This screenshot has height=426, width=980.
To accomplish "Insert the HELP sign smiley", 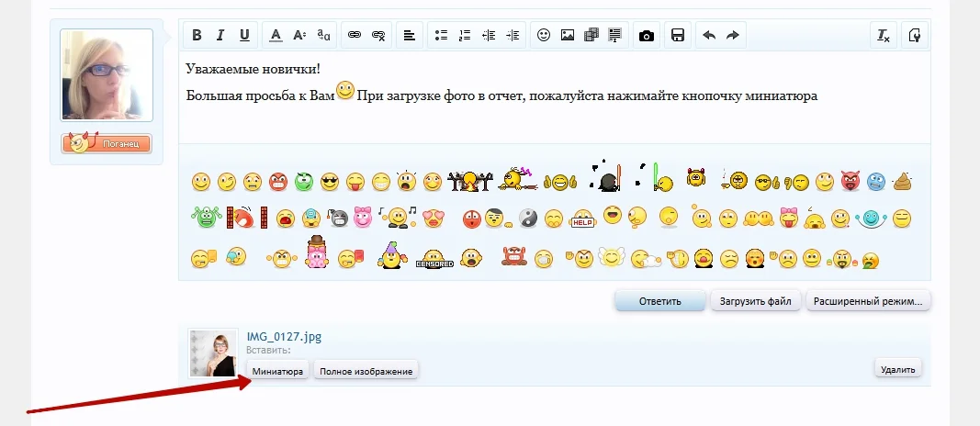I will tap(582, 219).
